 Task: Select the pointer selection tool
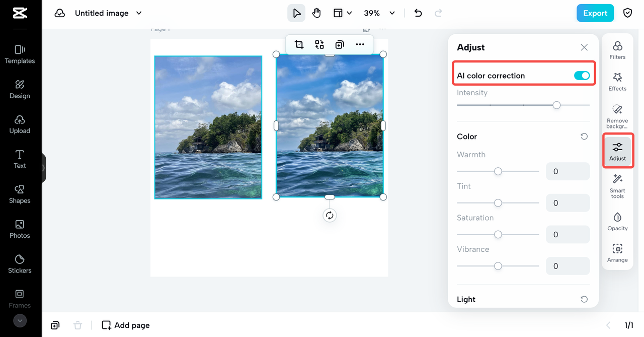click(x=296, y=13)
